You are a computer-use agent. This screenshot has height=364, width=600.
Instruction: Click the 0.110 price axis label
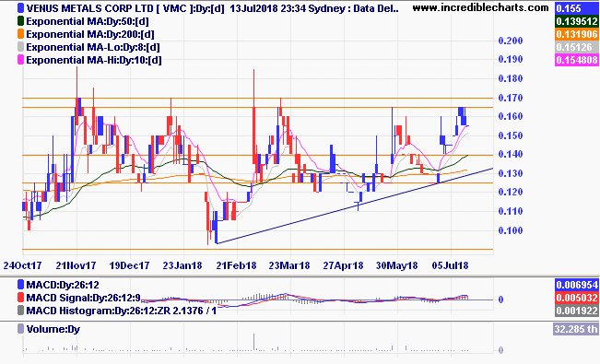click(511, 211)
